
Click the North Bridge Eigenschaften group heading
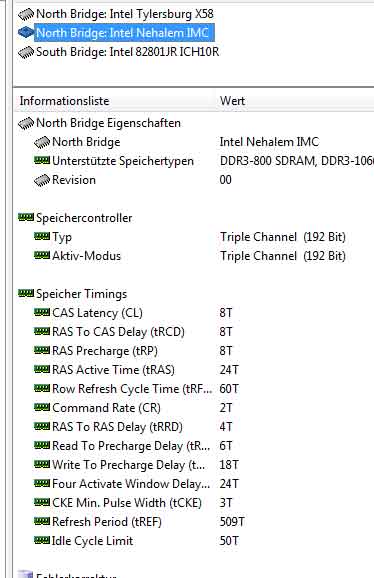click(108, 123)
